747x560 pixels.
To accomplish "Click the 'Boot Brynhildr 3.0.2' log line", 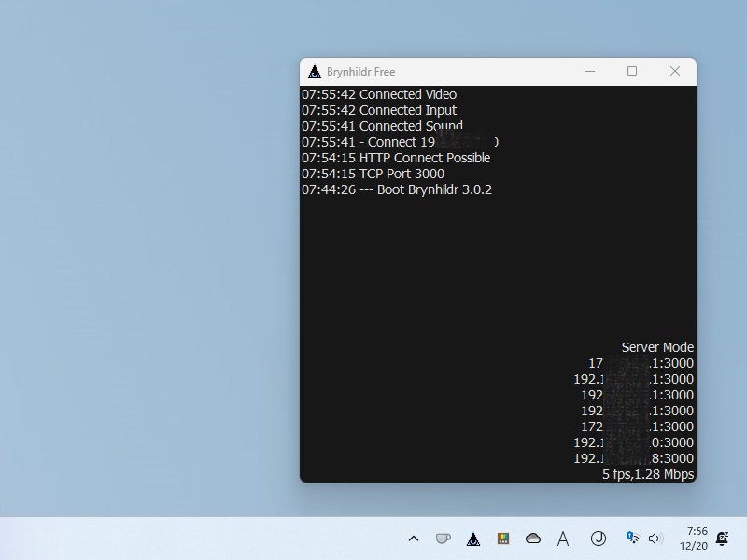I will tap(396, 189).
